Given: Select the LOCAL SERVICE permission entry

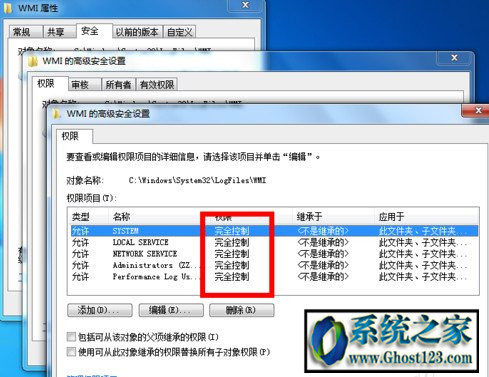Looking at the screenshot, I should click(274, 242).
